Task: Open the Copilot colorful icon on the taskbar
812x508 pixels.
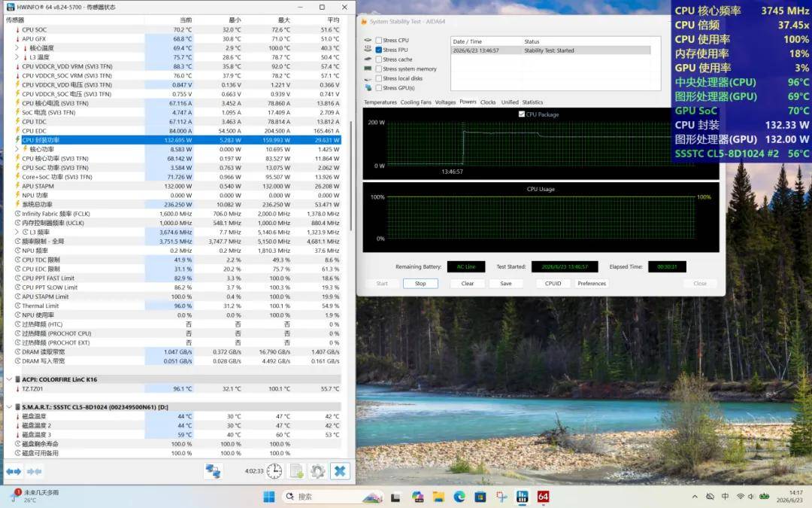Action: click(x=417, y=497)
